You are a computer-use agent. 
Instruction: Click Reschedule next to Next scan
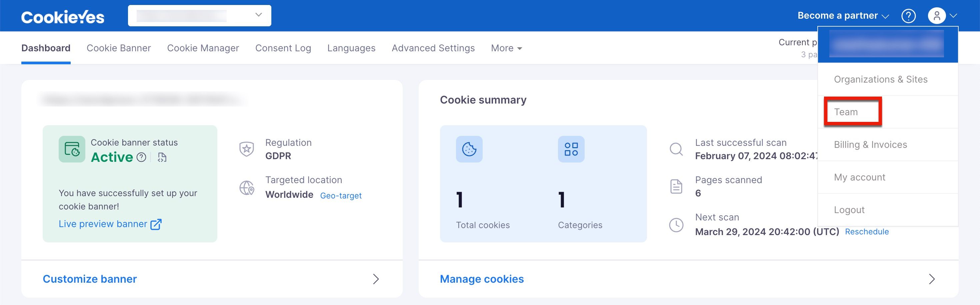[867, 232]
